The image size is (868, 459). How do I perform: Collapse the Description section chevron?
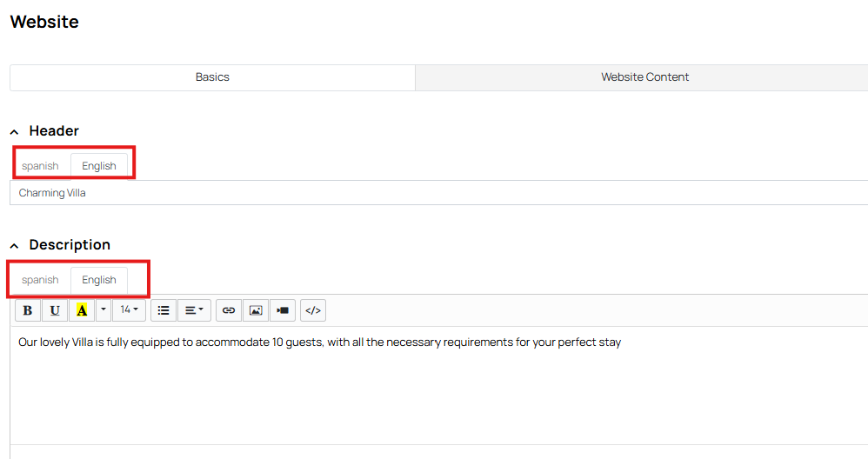point(15,245)
